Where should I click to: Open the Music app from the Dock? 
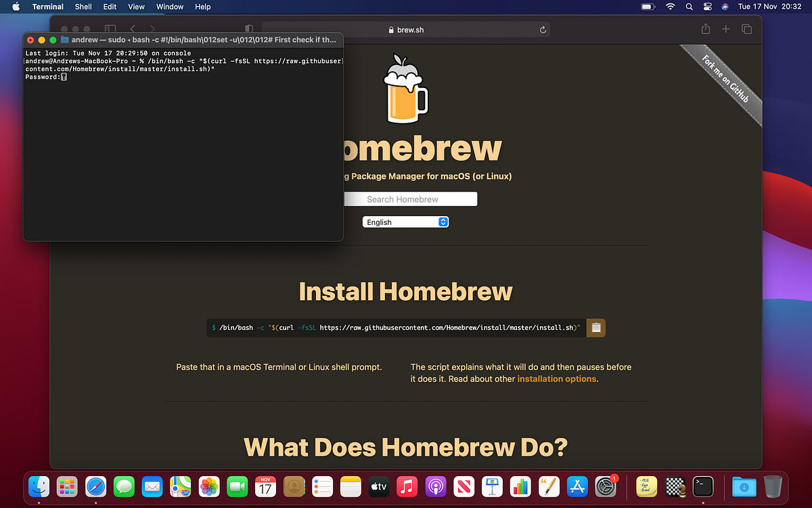(x=407, y=486)
